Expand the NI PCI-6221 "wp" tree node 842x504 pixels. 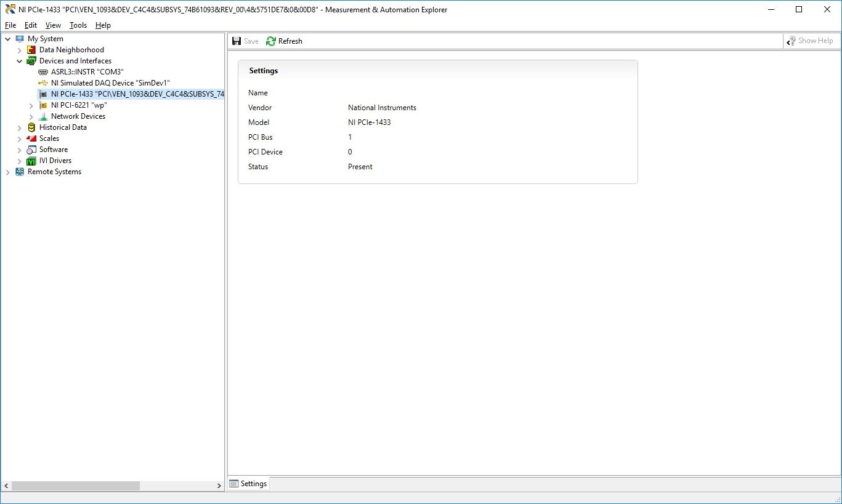(31, 105)
